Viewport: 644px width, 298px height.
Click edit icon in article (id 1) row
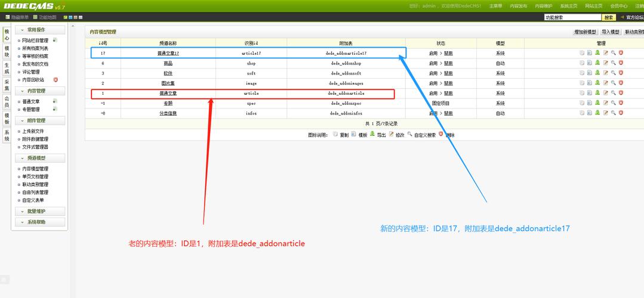(x=605, y=93)
